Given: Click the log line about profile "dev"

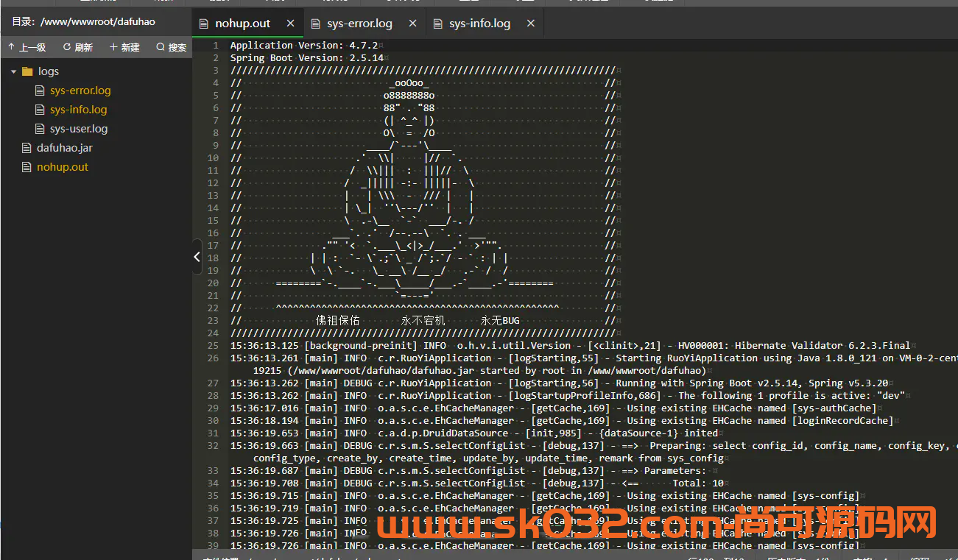Looking at the screenshot, I should click(567, 395).
